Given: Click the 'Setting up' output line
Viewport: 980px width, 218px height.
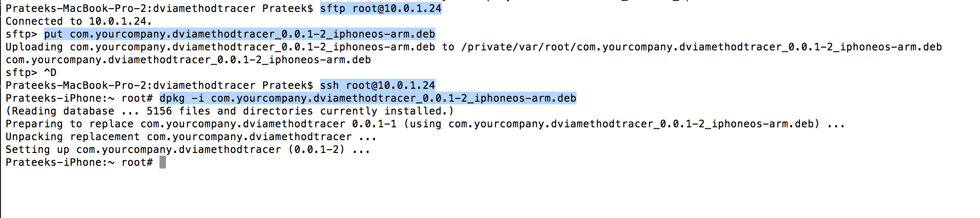Looking at the screenshot, I should (187, 149).
